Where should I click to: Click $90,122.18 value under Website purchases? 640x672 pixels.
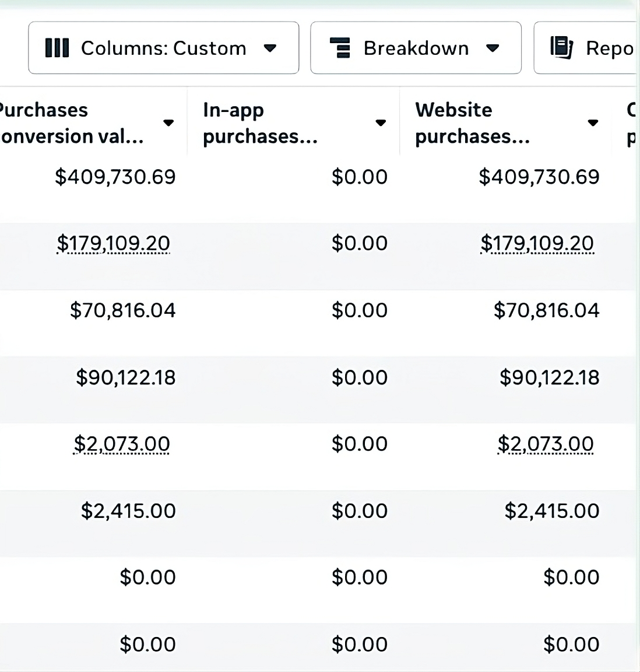[549, 377]
